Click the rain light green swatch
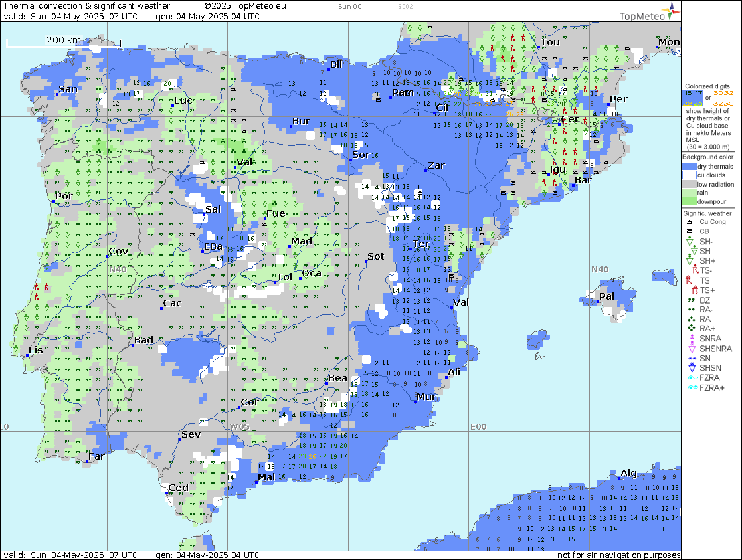Viewport: 742px width, 560px height. [x=690, y=193]
